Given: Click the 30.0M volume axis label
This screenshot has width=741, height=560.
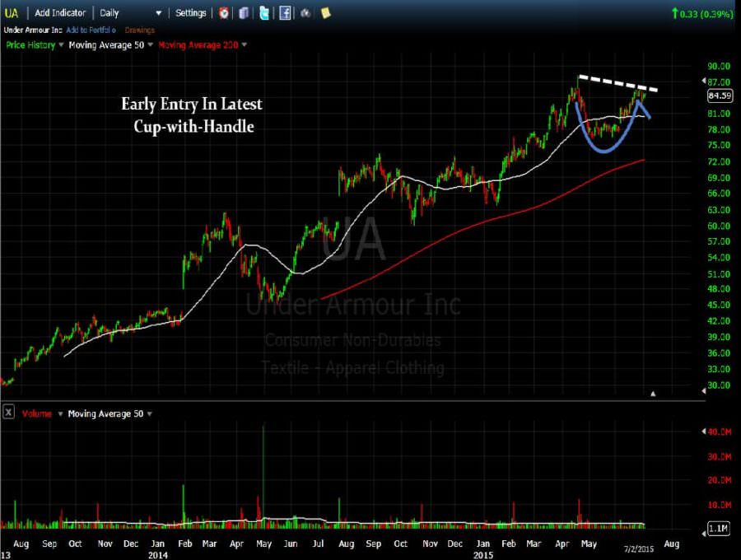Looking at the screenshot, I should [719, 456].
